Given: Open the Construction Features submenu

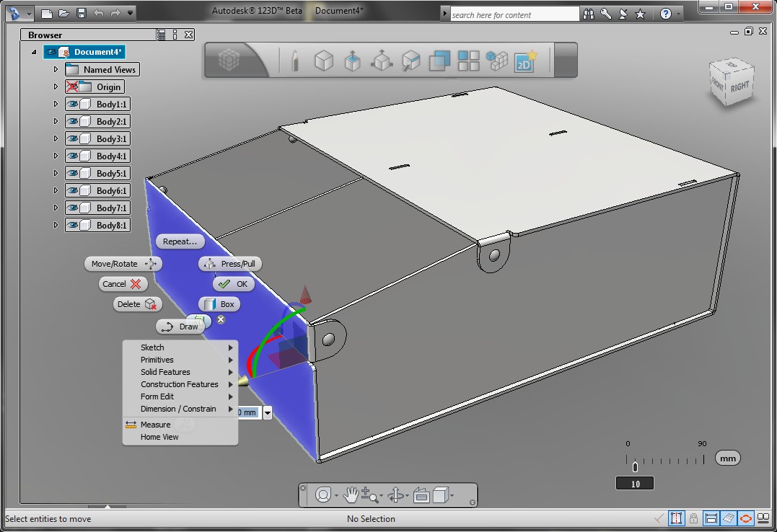Looking at the screenshot, I should [x=180, y=384].
